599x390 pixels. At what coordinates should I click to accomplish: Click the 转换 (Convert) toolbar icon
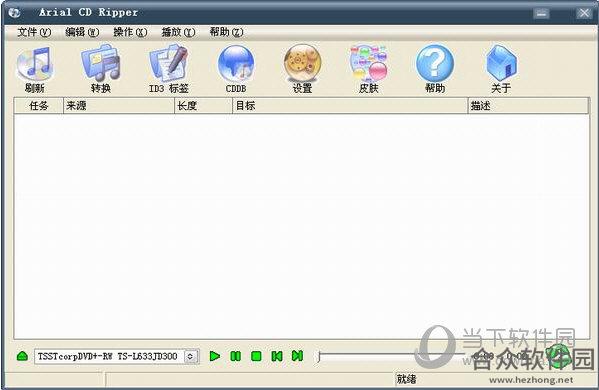101,63
